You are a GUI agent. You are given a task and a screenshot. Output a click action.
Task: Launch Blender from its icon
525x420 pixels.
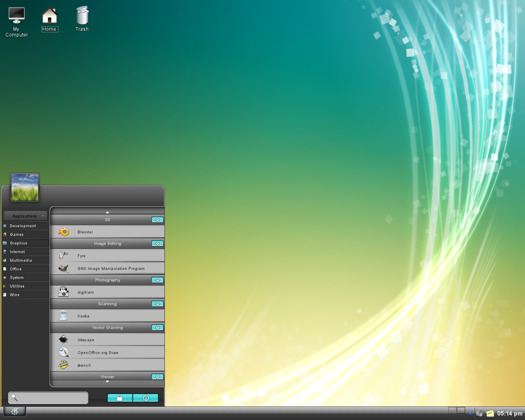click(64, 232)
